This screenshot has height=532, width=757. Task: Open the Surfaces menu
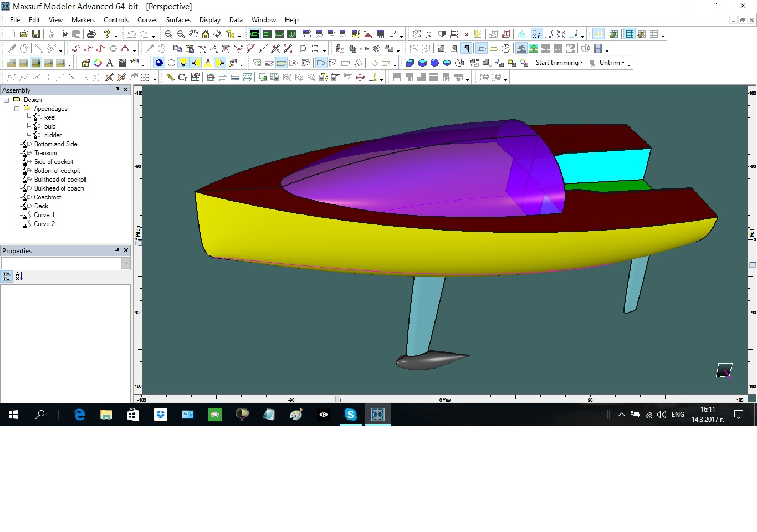(178, 20)
